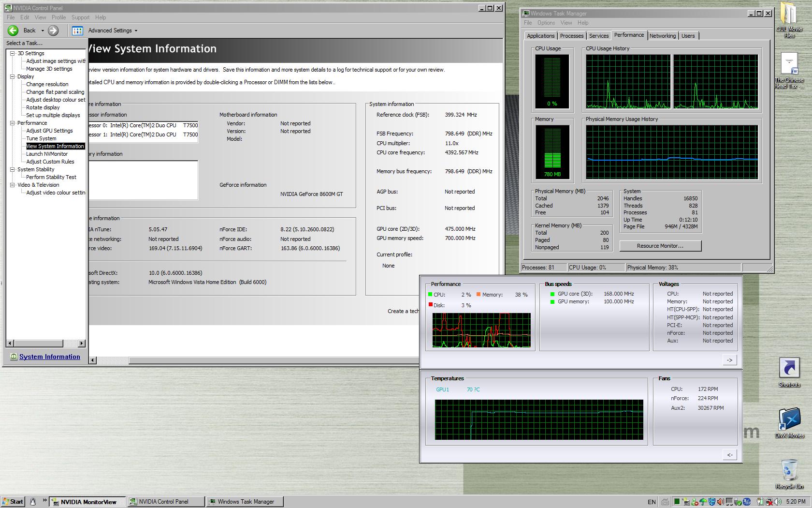Click the NVIDIA Control Panel taskbar button
Screen dimensions: 812x508
(166, 502)
